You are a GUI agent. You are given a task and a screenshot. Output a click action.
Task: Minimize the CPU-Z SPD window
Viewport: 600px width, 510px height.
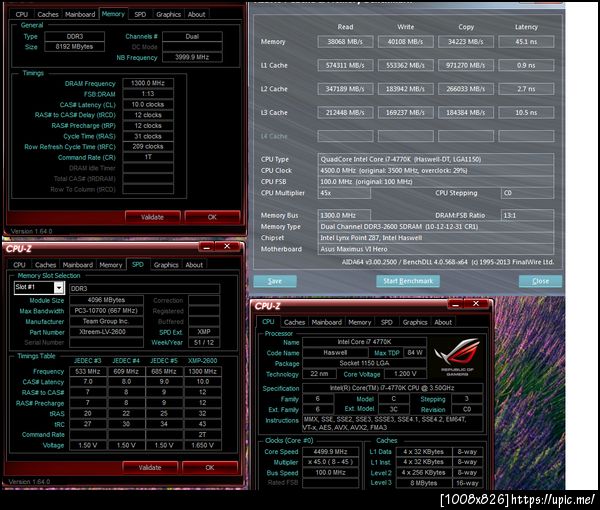pyautogui.click(x=207, y=247)
